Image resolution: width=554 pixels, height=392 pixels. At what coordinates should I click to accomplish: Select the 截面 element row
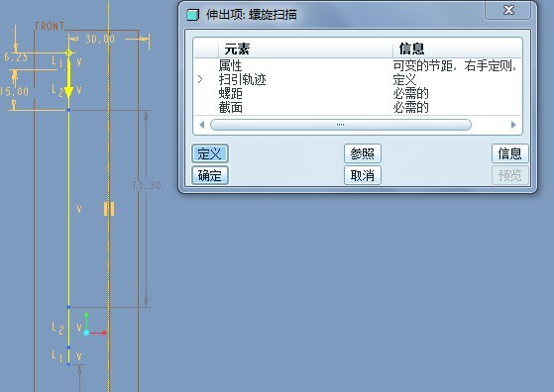point(358,107)
